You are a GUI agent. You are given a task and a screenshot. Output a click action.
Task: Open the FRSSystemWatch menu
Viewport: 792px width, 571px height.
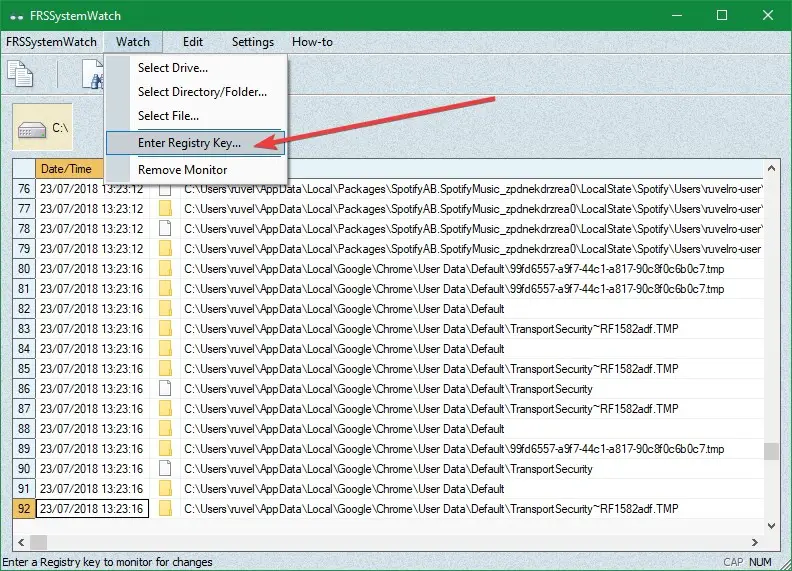tap(51, 42)
